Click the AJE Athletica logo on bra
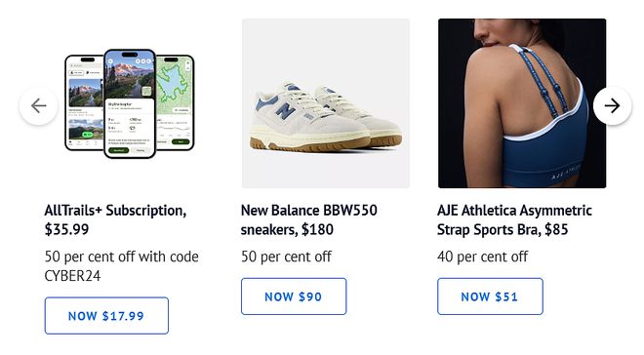The height and width of the screenshot is (355, 644). click(566, 172)
